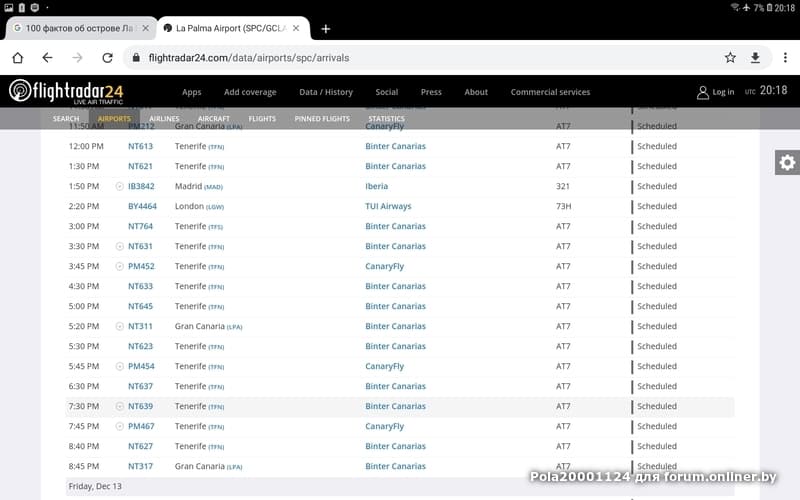Click the circle icon beside NT639
Image resolution: width=800 pixels, height=500 pixels.
pyautogui.click(x=119, y=407)
